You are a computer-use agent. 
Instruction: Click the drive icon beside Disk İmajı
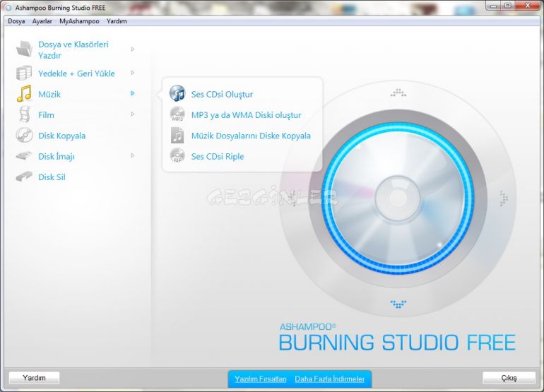(x=24, y=156)
